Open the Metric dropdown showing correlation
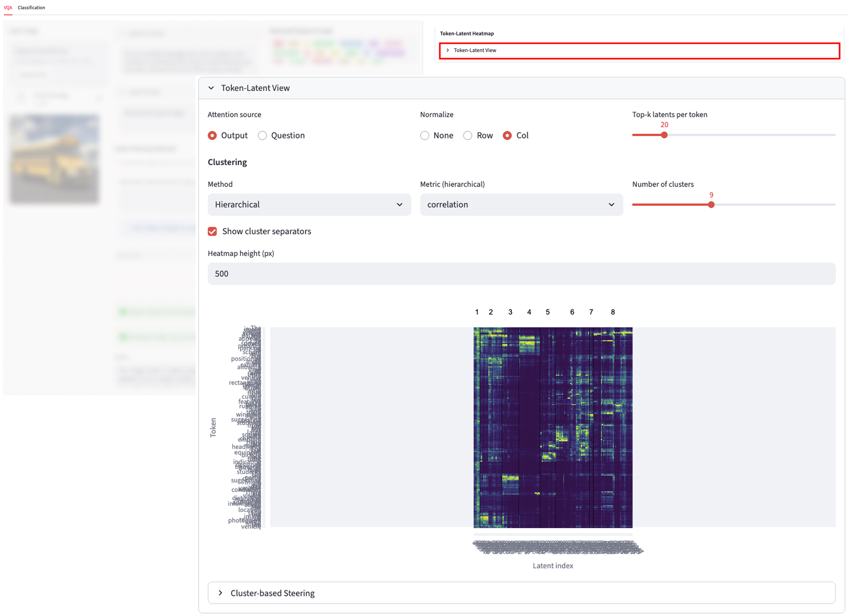 click(x=521, y=204)
